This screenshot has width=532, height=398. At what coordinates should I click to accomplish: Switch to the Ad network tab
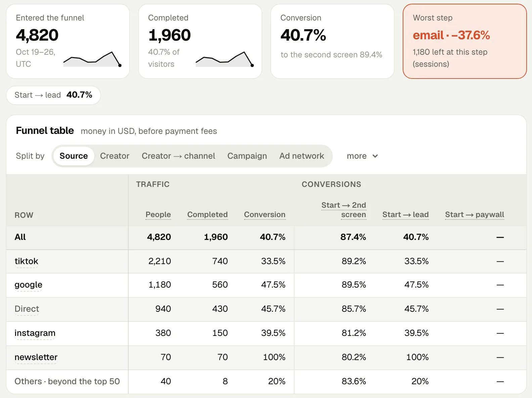pos(302,156)
